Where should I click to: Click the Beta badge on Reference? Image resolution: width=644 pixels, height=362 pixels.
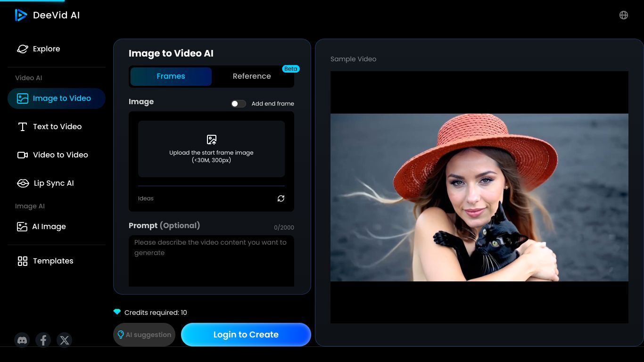click(x=291, y=69)
